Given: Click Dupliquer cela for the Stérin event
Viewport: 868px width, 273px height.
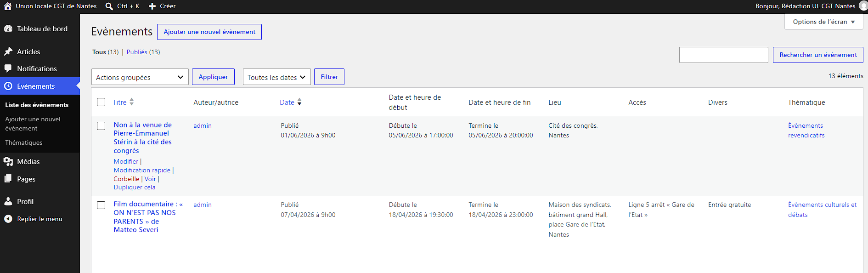Looking at the screenshot, I should point(135,187).
